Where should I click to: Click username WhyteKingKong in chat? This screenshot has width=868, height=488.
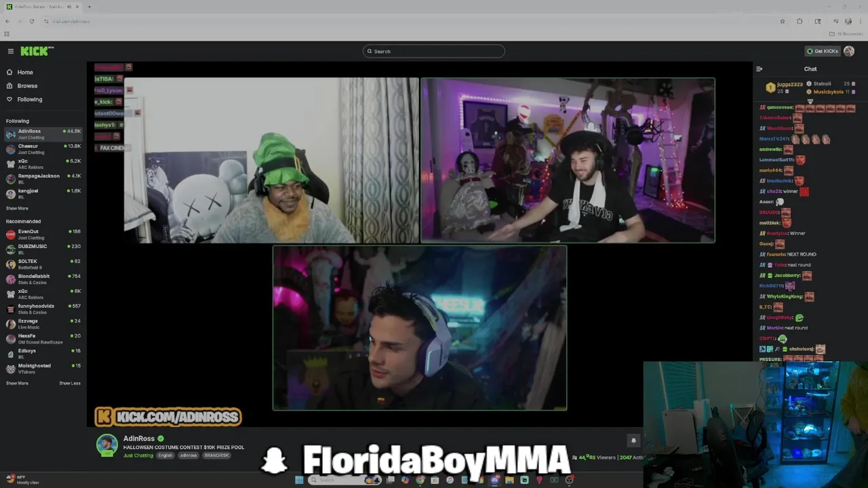(785, 296)
